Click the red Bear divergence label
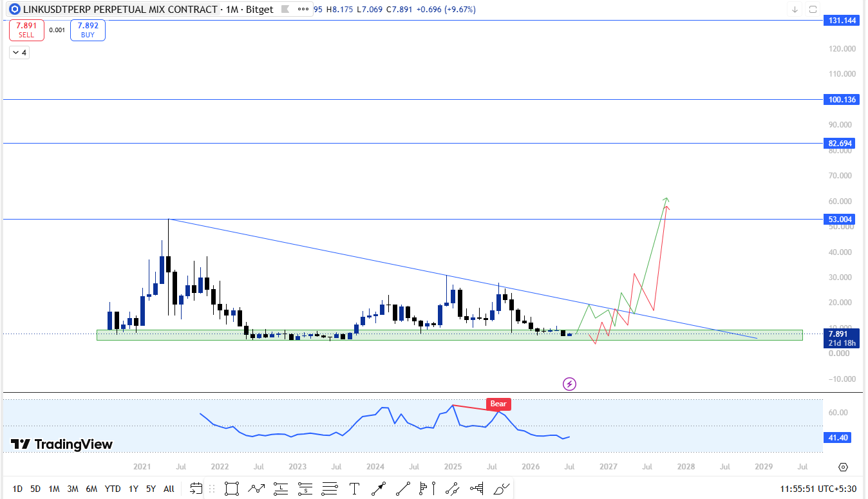Image resolution: width=868 pixels, height=499 pixels. pos(498,404)
